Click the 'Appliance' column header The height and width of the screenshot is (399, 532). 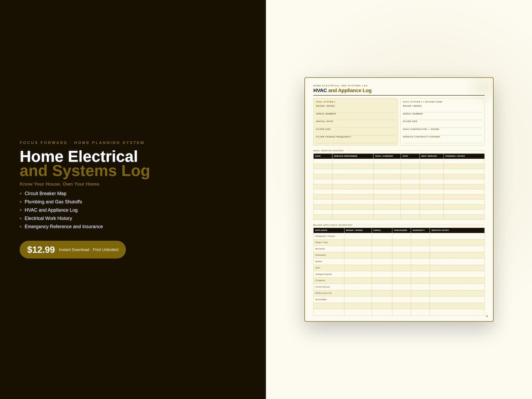point(329,231)
